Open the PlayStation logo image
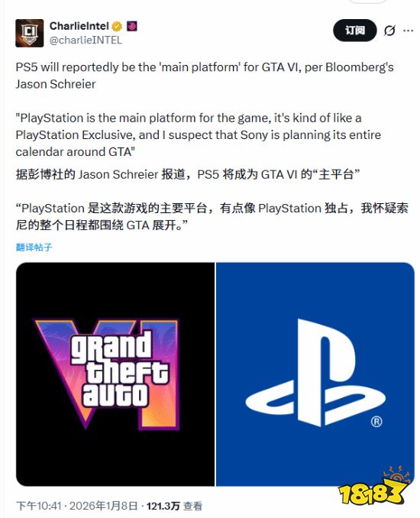The height and width of the screenshot is (518, 420). pyautogui.click(x=315, y=374)
